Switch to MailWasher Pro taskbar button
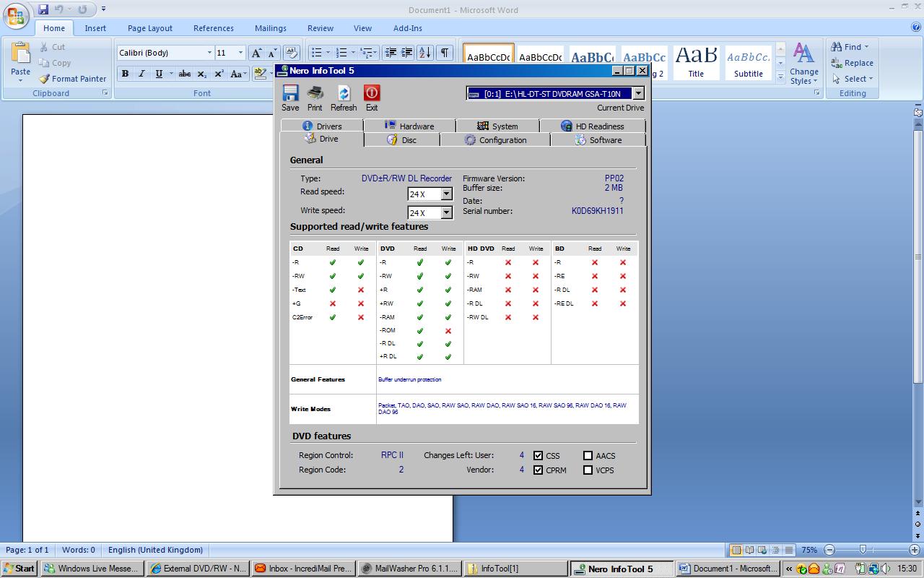This screenshot has width=924, height=578. coord(409,569)
